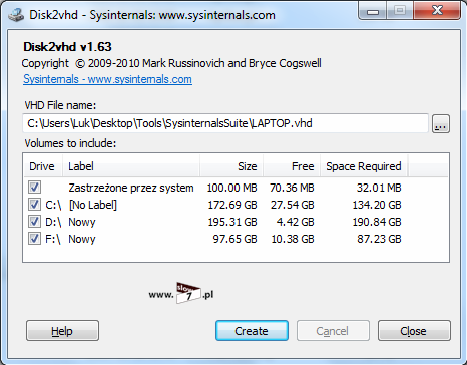Toggle the F:\ Nowy volume checkbox
The width and height of the screenshot is (467, 365).
click(34, 238)
